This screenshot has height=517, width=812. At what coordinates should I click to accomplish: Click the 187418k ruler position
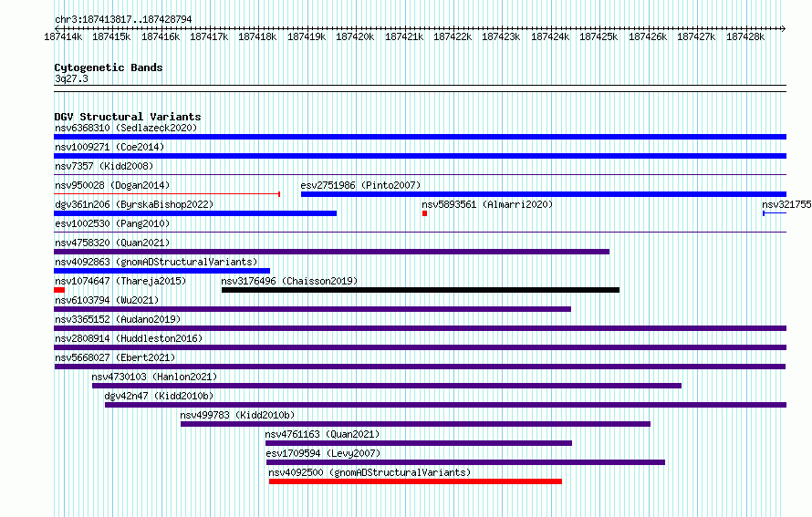(257, 36)
